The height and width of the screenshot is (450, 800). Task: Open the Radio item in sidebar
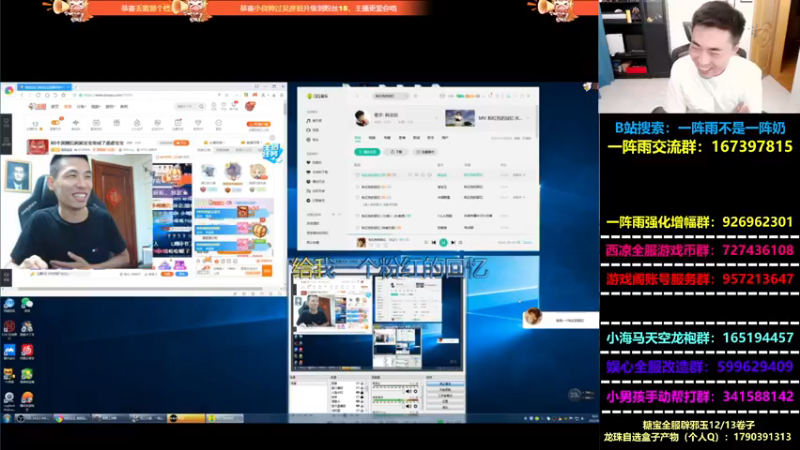313,139
